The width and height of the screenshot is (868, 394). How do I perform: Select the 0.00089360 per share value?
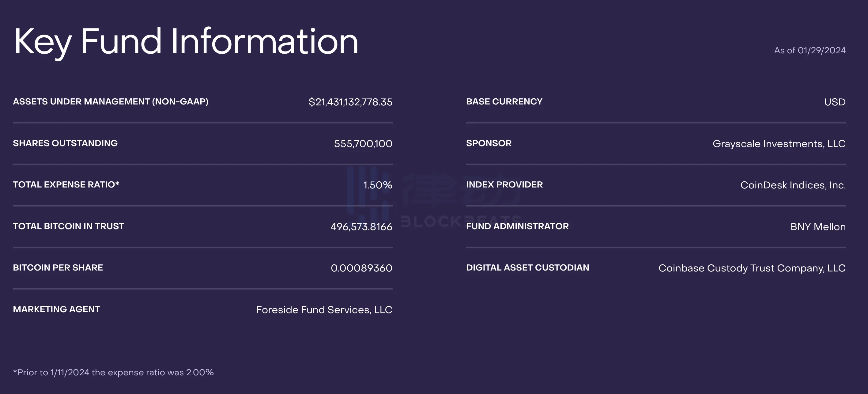(361, 268)
